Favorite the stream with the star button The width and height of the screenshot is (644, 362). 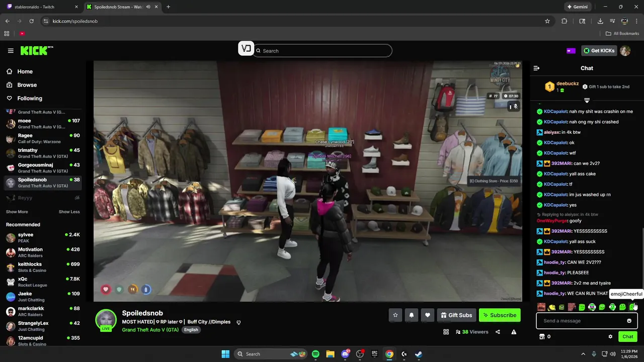click(x=395, y=315)
